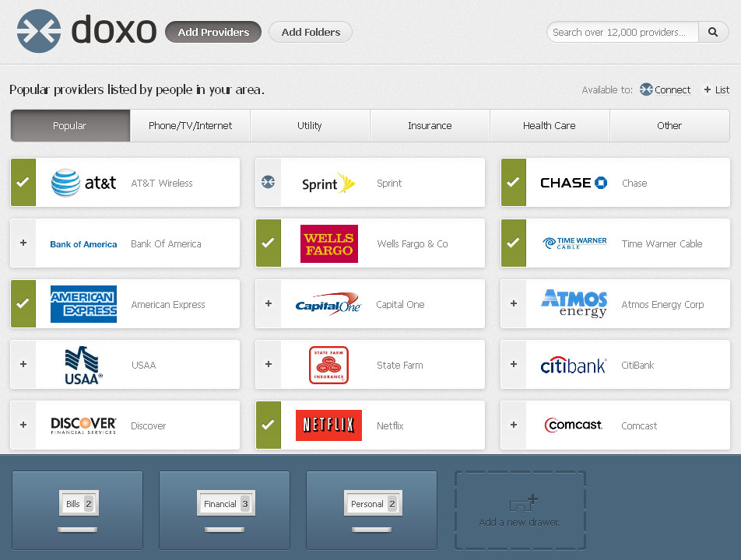Uncheck the Time Warner Cable checkmark
Image resolution: width=741 pixels, height=560 pixels.
(514, 243)
